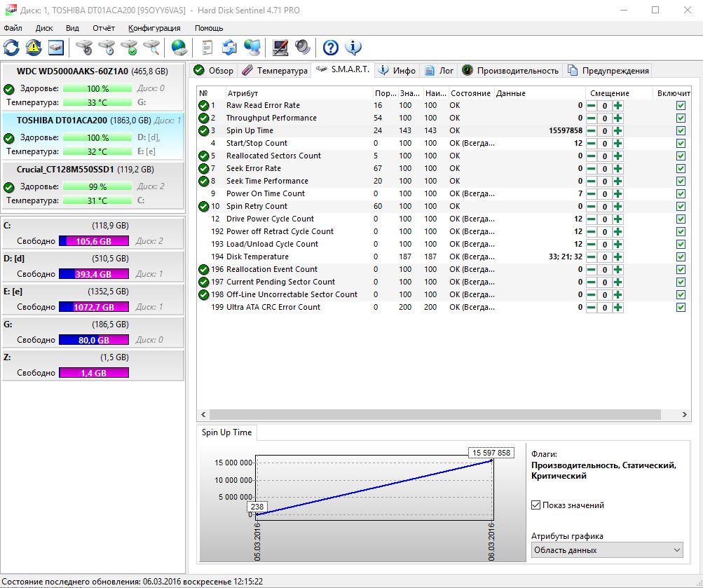Uncheck the Raw Read Error Rate enable checkbox
Image resolution: width=703 pixels, height=588 pixels.
(681, 105)
